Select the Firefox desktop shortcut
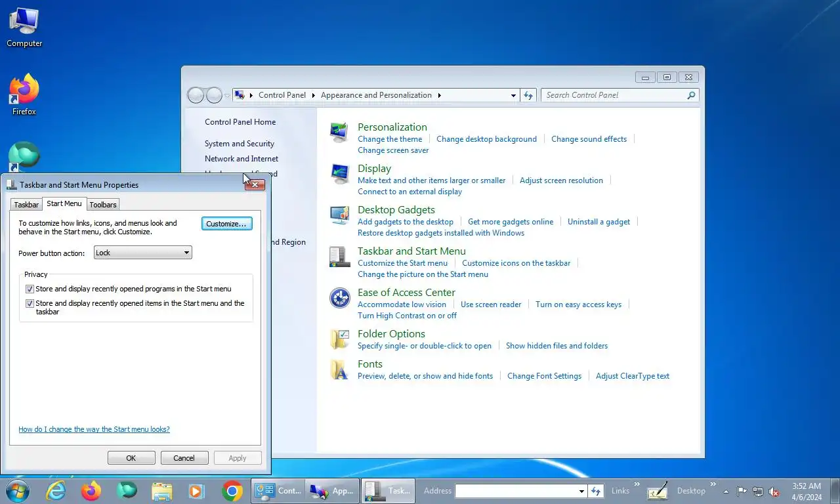This screenshot has height=504, width=840. [x=24, y=95]
